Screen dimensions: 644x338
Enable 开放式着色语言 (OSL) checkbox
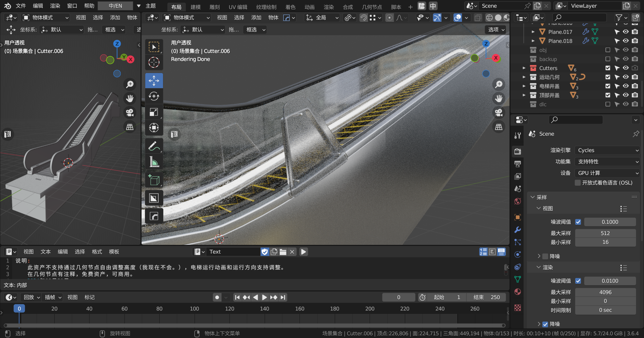[x=578, y=183]
